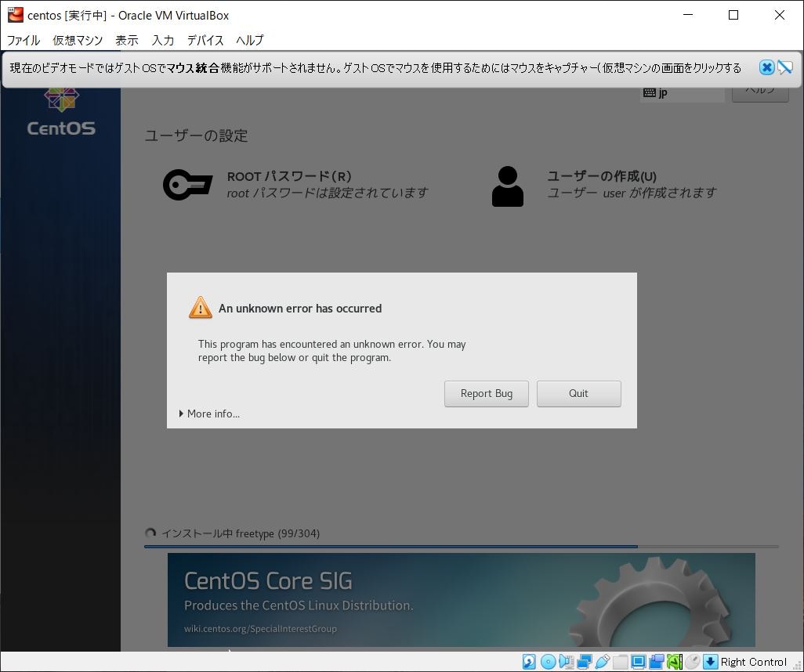Click the green CPU activity status icon
Image resolution: width=804 pixels, height=672 pixels.
tap(674, 662)
